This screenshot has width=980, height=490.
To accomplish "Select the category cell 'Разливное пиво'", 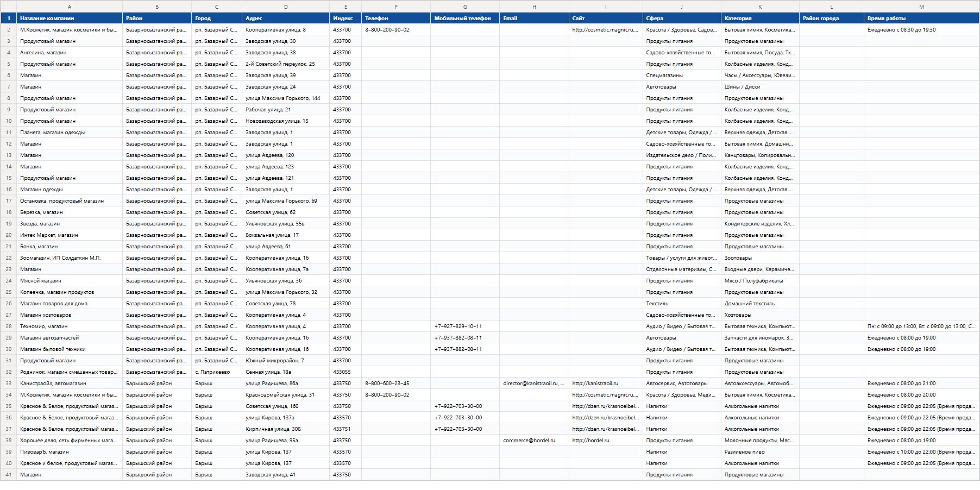I will 760,452.
